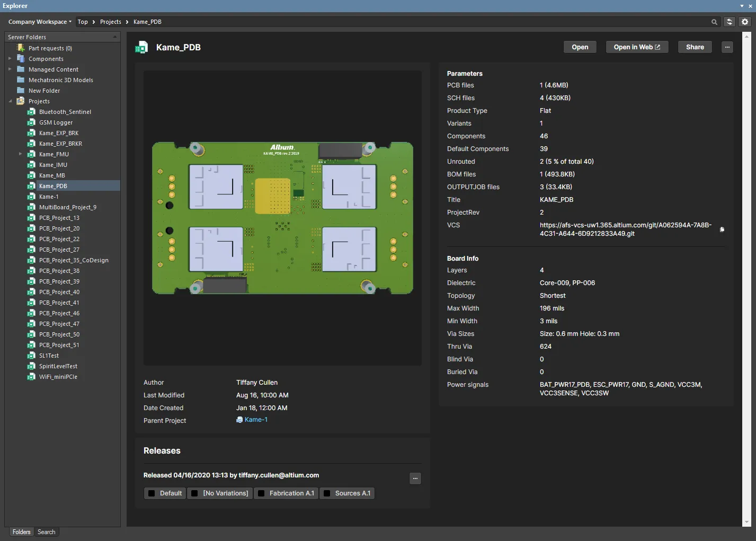Click the Kame_PDB project icon in header
Viewport: 756px width, 541px height.
(x=141, y=48)
